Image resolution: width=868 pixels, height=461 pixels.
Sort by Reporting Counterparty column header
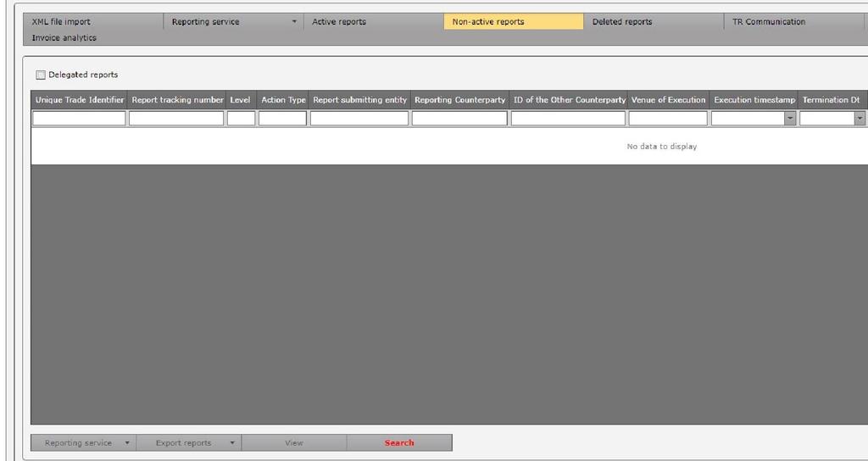[x=460, y=100]
